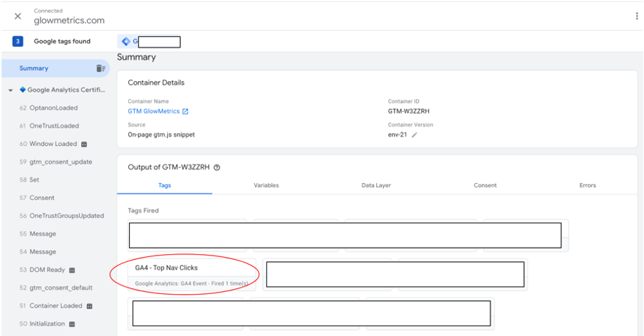Image resolution: width=644 pixels, height=336 pixels.
Task: Select event 62 OptanonLoaded
Action: (x=48, y=108)
